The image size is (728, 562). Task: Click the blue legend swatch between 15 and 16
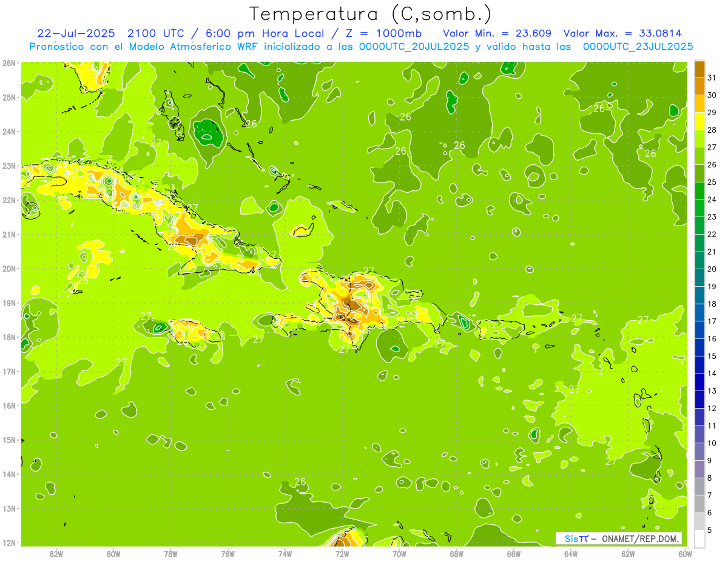click(x=699, y=347)
